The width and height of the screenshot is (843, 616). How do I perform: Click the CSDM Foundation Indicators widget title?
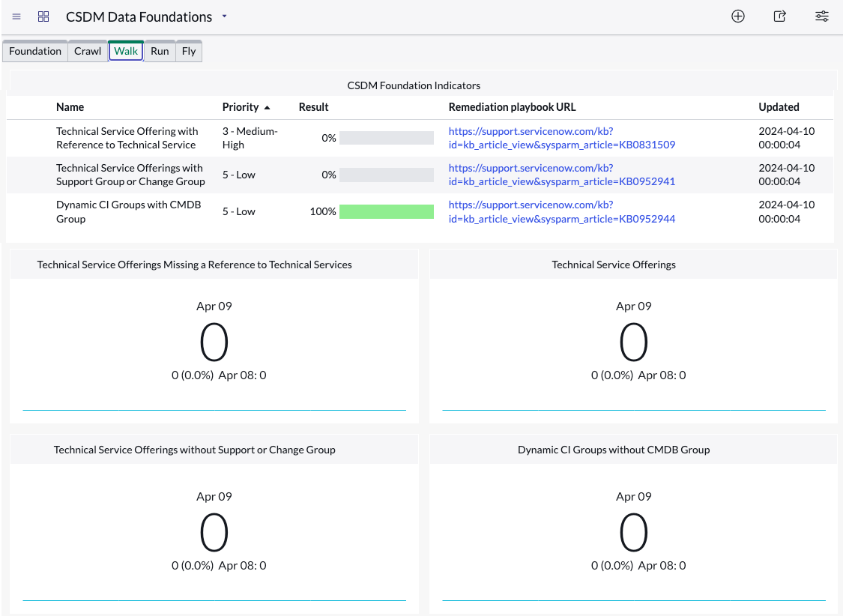point(414,85)
